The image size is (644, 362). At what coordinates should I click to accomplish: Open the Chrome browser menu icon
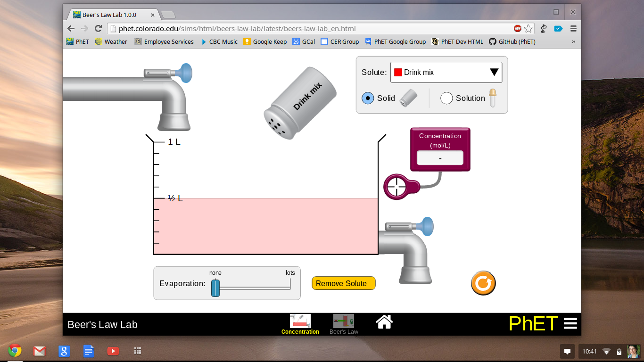pos(573,29)
